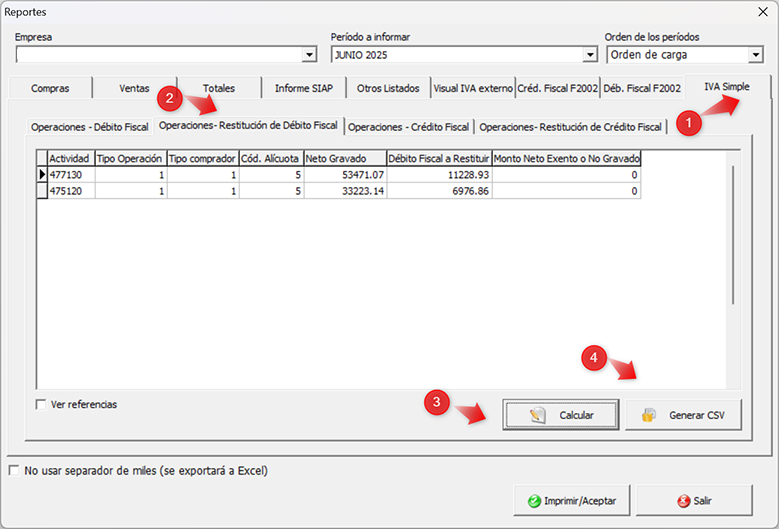Click the red Salir exit icon
Image resolution: width=779 pixels, height=529 pixels.
click(683, 500)
